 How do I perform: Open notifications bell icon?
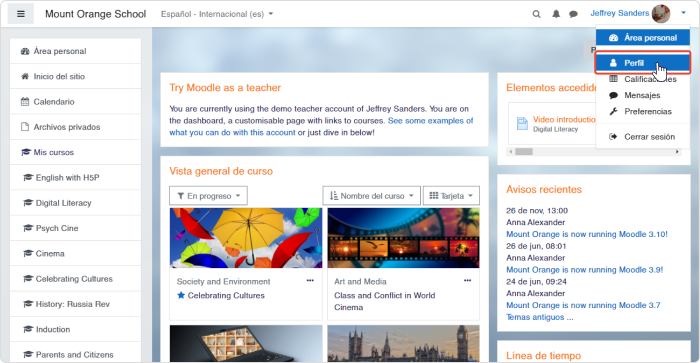point(556,14)
